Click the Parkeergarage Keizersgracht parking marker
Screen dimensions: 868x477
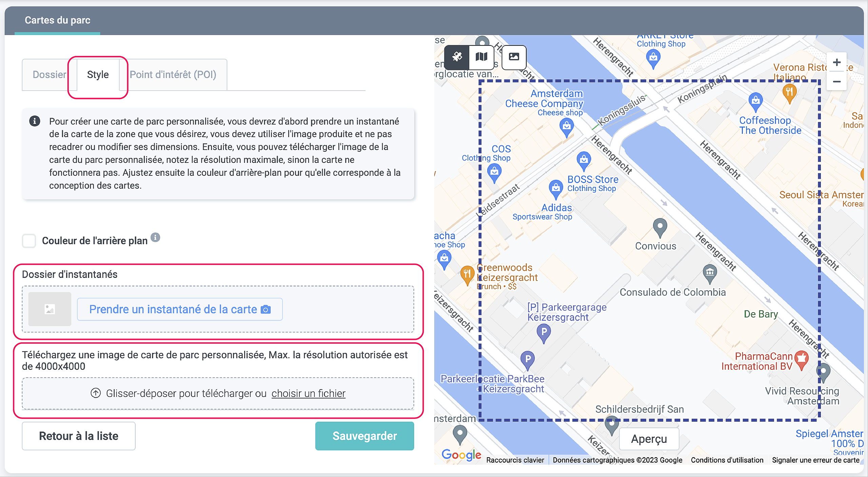[x=544, y=332]
